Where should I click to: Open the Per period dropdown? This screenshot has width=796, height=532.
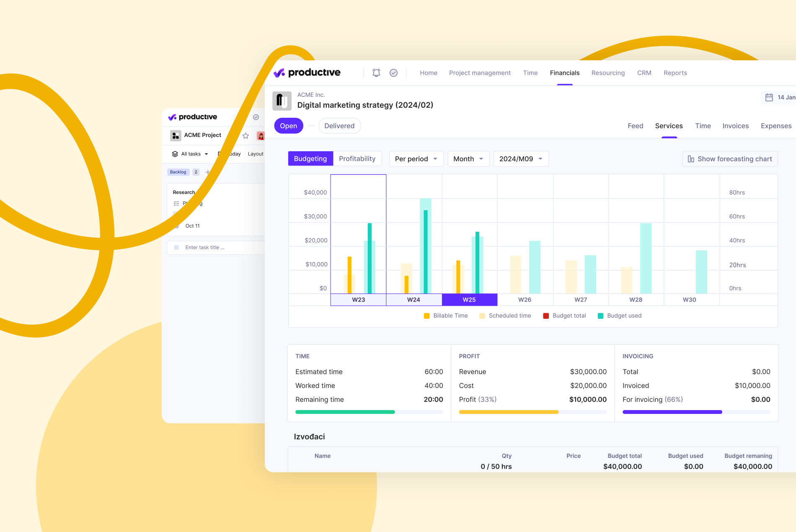(x=416, y=159)
